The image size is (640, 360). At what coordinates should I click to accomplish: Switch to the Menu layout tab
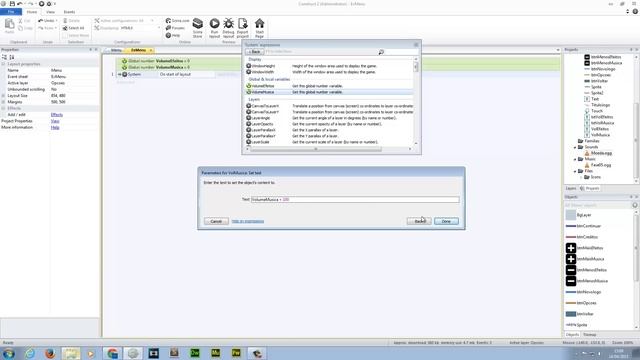click(116, 50)
